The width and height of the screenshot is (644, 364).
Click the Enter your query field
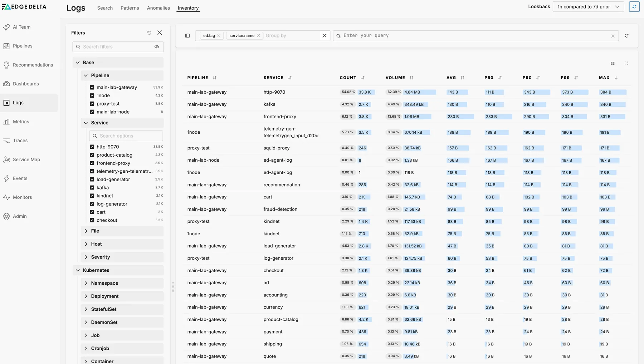coord(476,36)
